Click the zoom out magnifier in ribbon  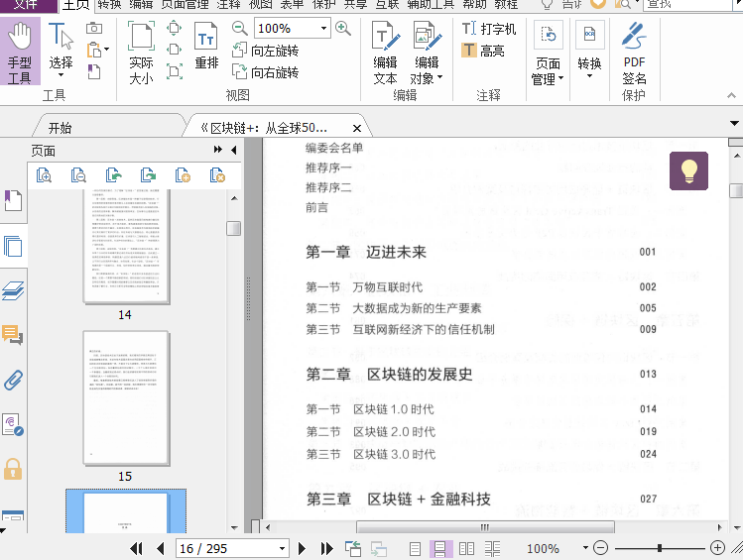240,29
